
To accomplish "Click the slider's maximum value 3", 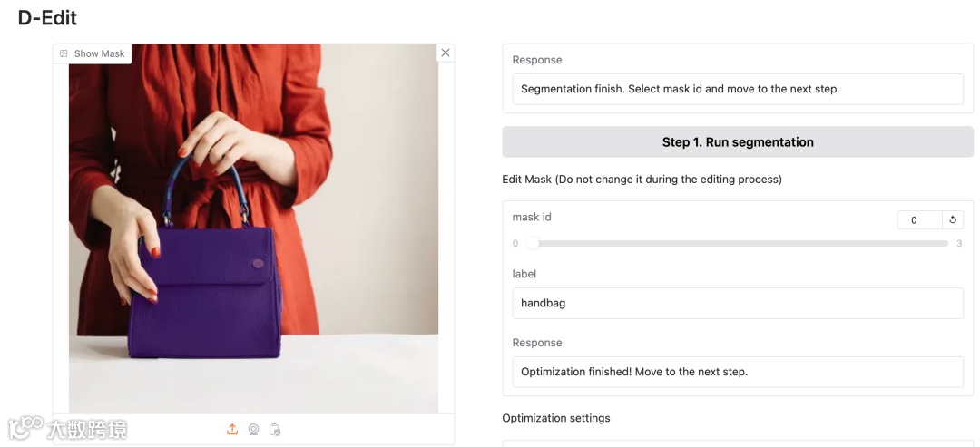I will [x=959, y=243].
